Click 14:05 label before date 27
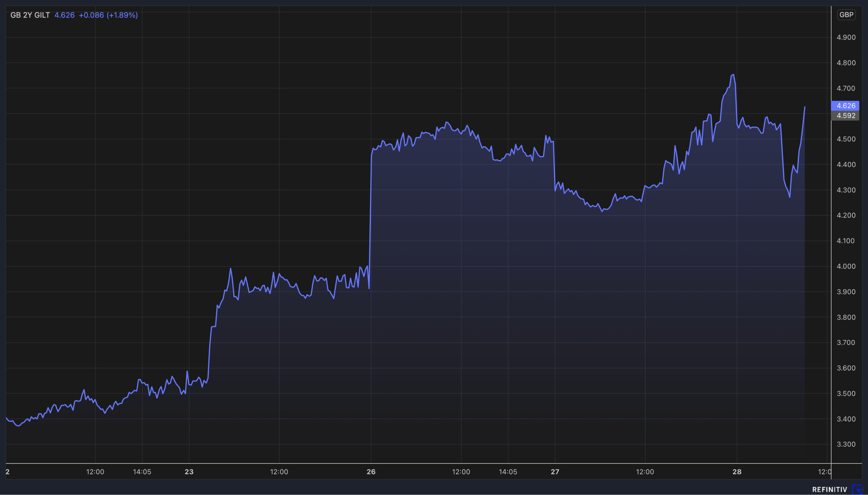This screenshot has width=868, height=495. [508, 472]
